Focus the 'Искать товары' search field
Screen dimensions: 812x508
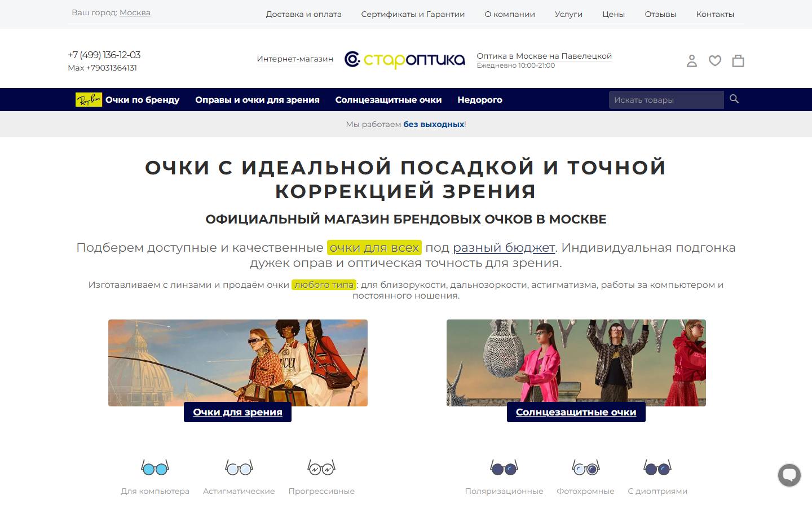666,100
